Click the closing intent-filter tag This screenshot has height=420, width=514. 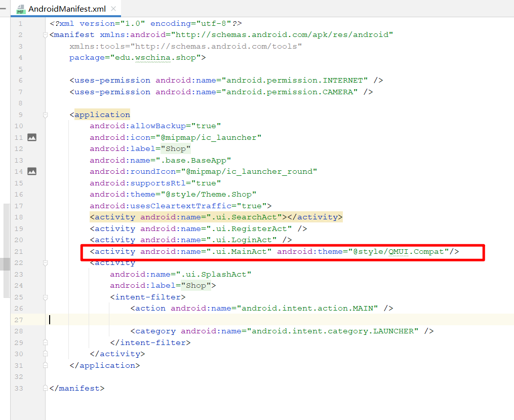coord(150,342)
